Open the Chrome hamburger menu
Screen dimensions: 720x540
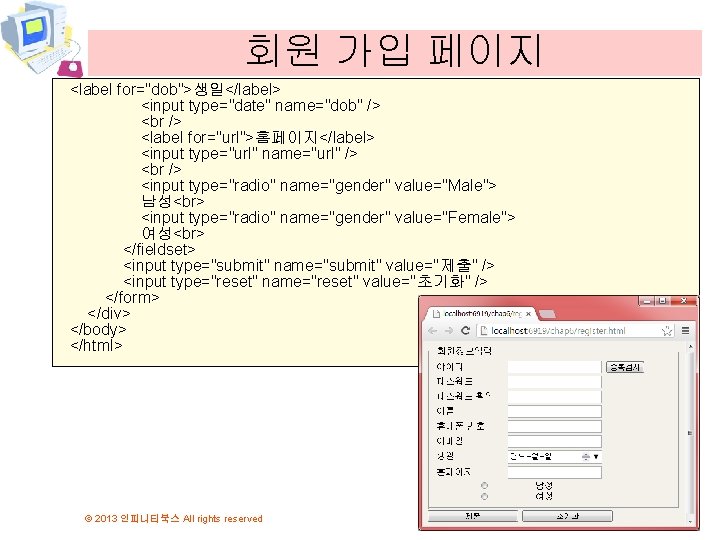(686, 331)
